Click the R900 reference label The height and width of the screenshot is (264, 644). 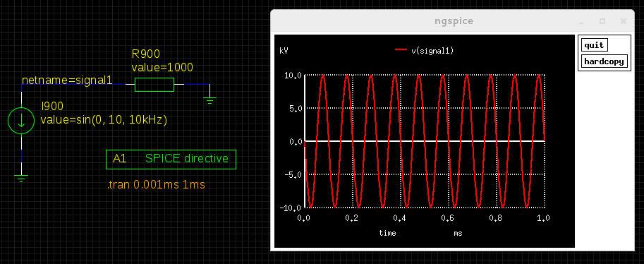click(146, 54)
